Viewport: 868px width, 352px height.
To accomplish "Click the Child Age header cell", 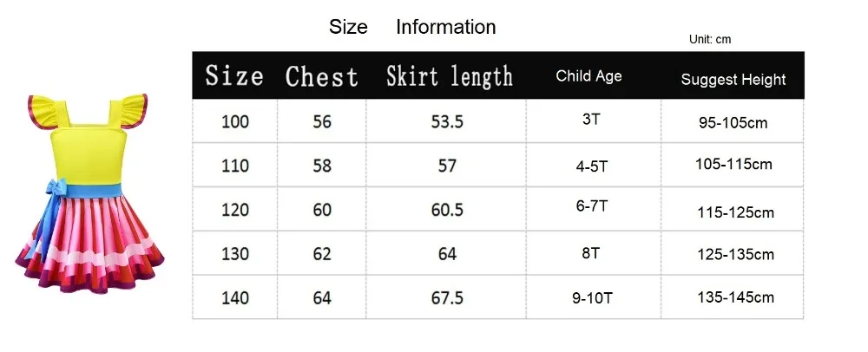I will tap(589, 76).
